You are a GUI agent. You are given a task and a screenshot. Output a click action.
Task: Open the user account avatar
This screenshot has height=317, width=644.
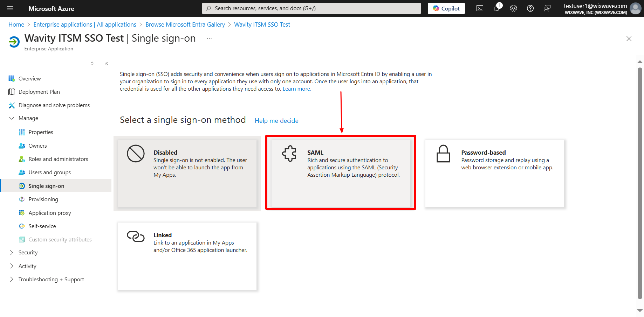635,8
